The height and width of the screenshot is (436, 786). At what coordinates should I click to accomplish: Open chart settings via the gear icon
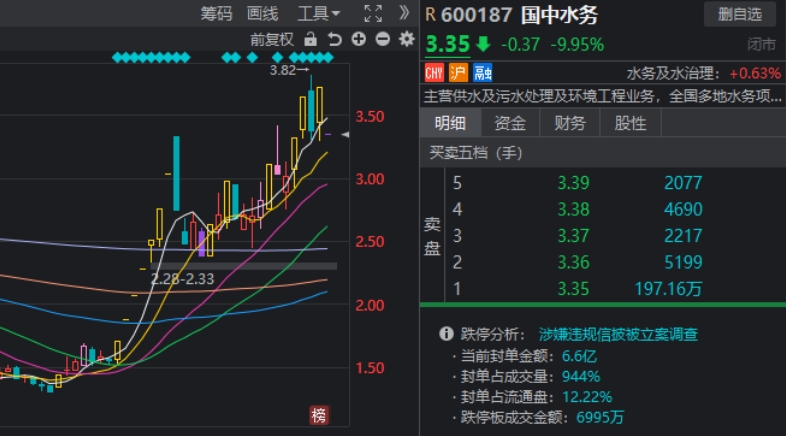(406, 39)
